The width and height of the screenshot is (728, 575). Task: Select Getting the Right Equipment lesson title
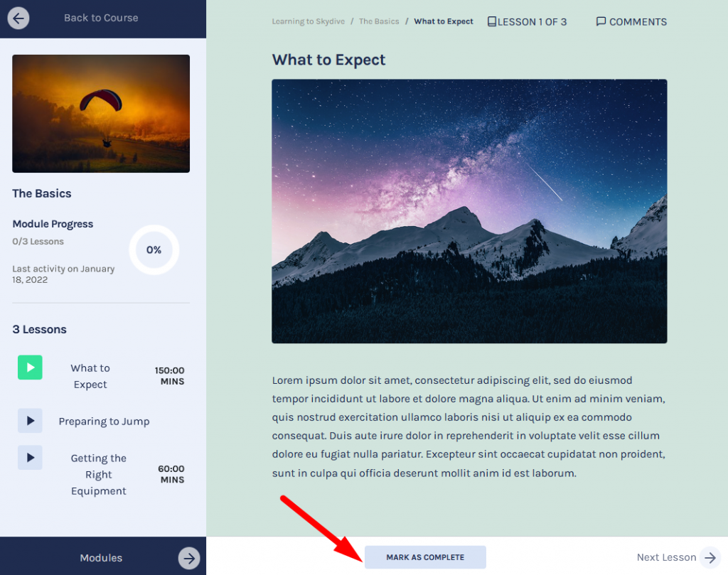(x=98, y=475)
